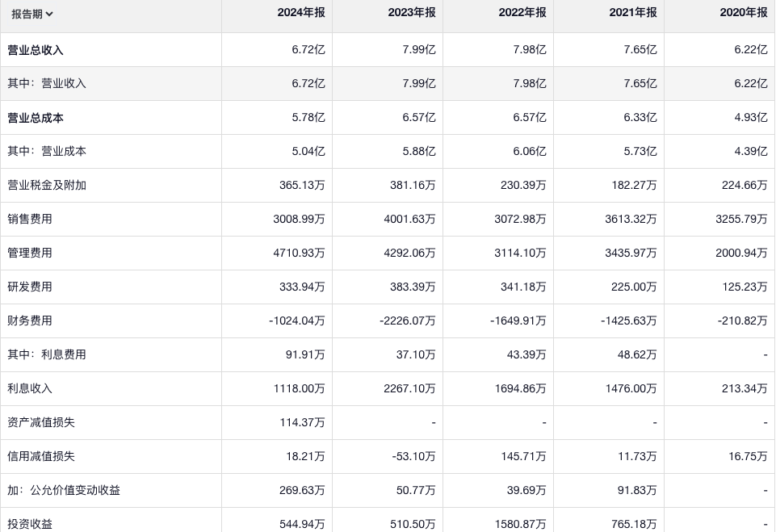
Task: Click the 信用减值损失 row label
Action: click(41, 456)
